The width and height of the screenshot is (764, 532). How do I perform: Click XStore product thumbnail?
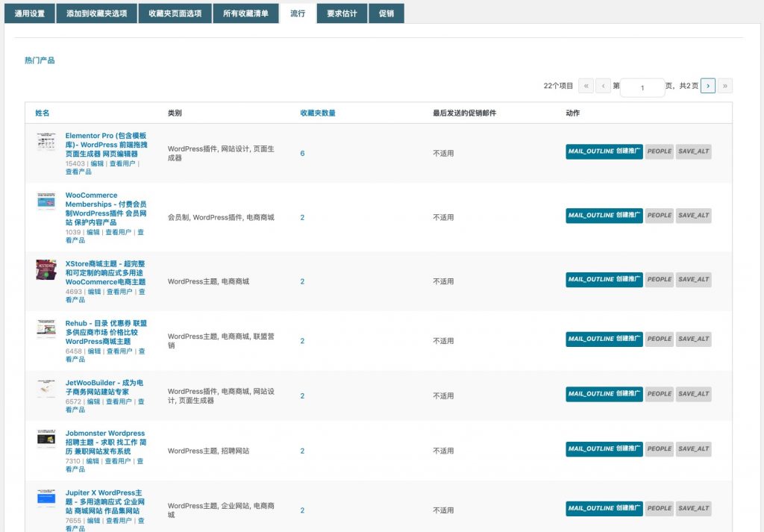point(46,270)
